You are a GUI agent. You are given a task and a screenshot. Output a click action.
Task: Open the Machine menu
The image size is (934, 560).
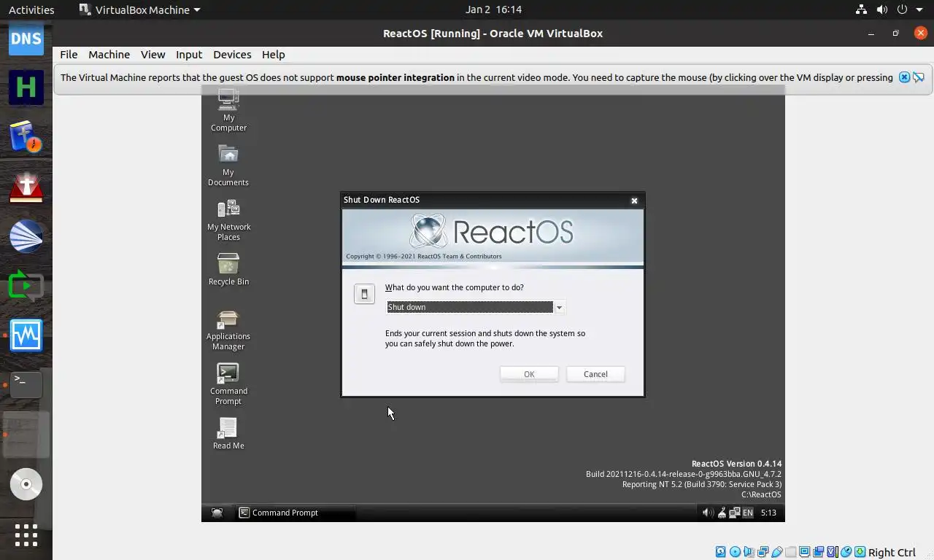tap(109, 55)
